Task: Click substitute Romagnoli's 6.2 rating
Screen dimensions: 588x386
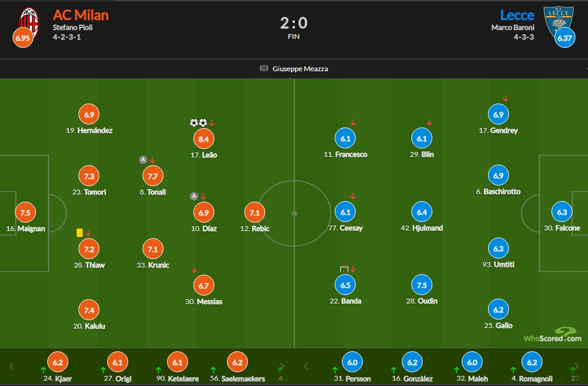Action: pyautogui.click(x=532, y=363)
